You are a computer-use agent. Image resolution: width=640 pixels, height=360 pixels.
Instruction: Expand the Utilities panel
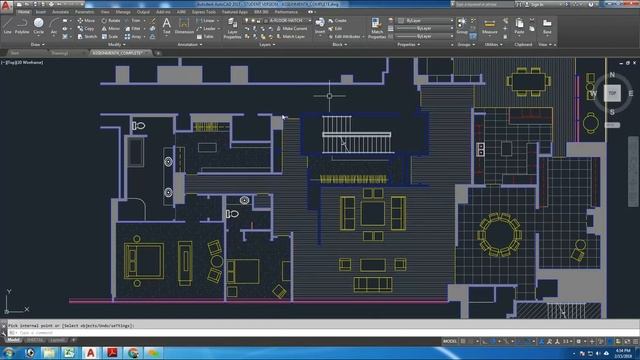[x=493, y=44]
